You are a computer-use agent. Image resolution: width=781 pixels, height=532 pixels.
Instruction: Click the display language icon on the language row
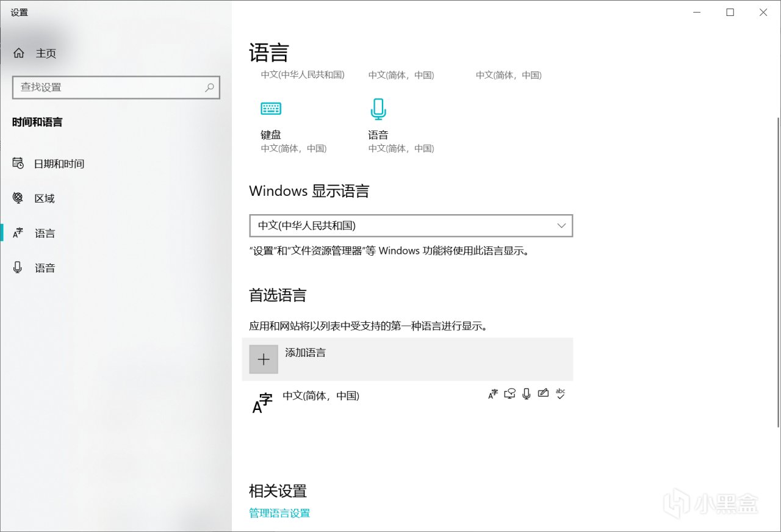coord(493,394)
